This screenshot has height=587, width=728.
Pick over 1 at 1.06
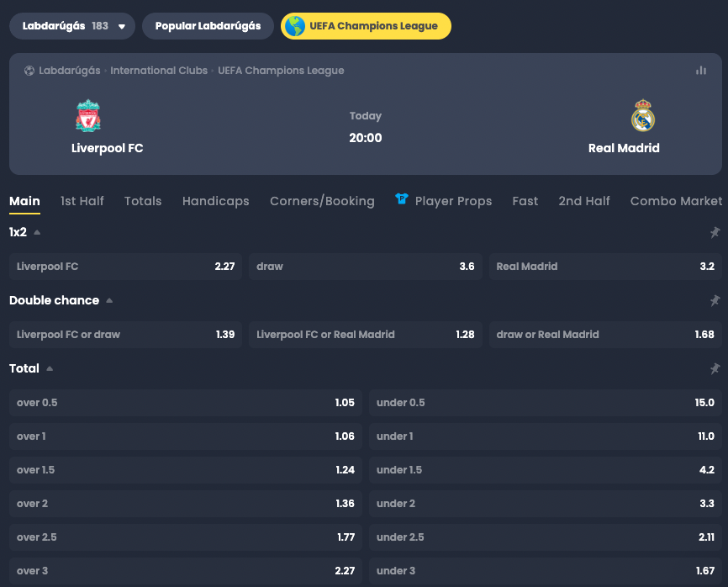[186, 436]
